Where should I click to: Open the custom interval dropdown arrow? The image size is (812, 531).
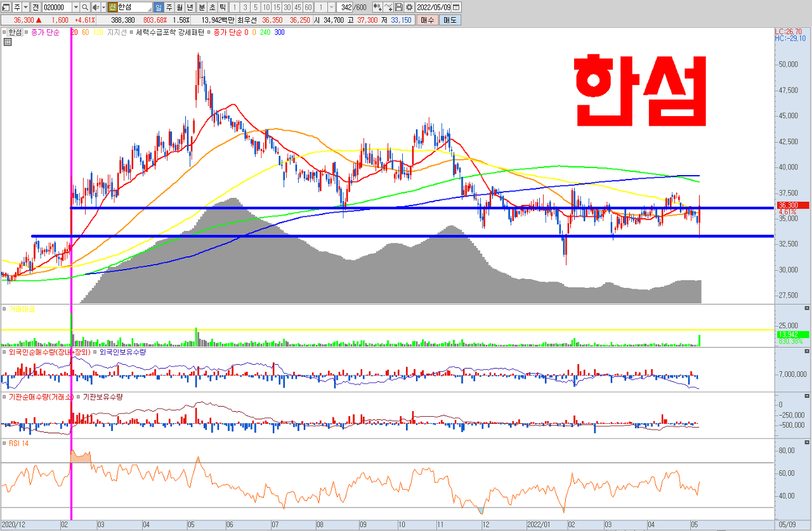[331, 7]
